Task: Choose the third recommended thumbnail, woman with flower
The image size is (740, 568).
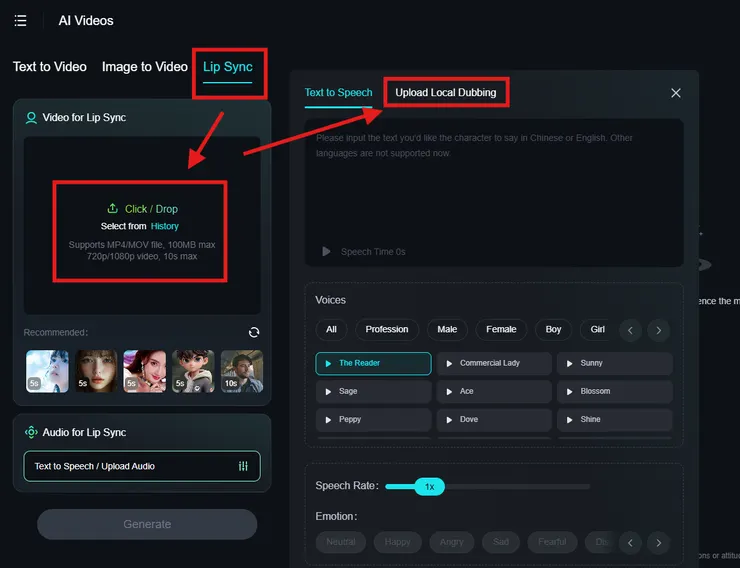Action: point(144,371)
